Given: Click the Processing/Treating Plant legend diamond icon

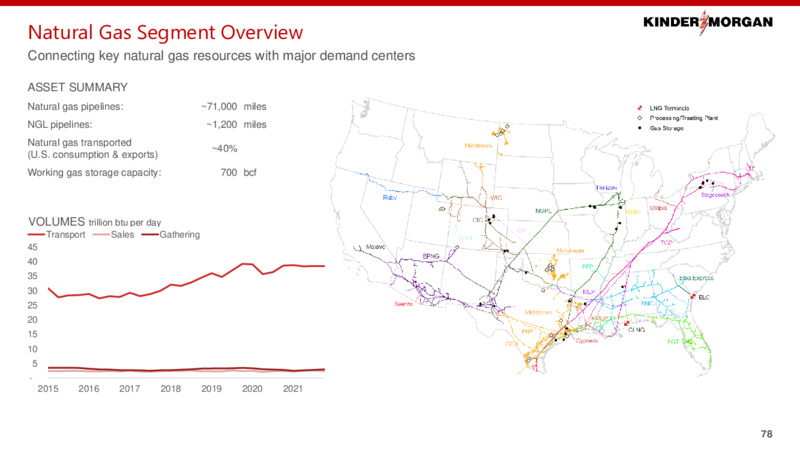Looking at the screenshot, I should 639,118.
